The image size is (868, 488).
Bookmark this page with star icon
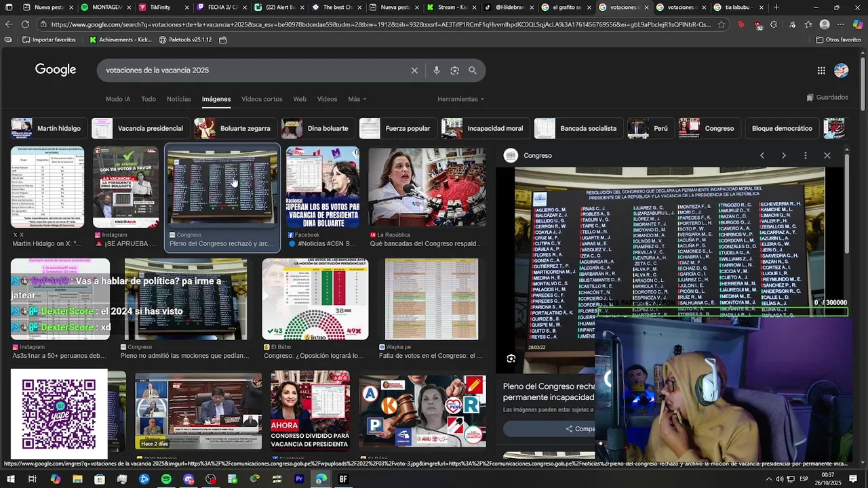click(722, 24)
